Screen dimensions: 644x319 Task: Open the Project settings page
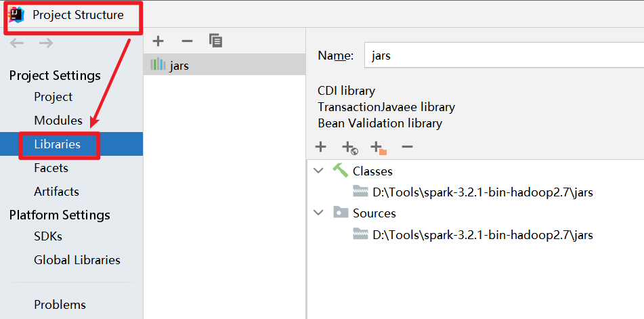point(53,97)
